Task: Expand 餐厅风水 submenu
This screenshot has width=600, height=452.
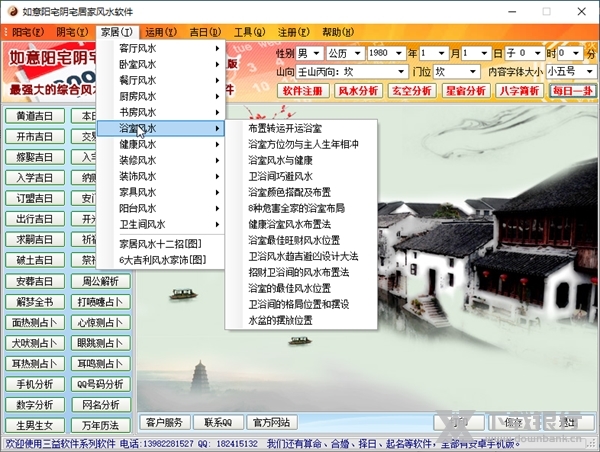Action: [x=161, y=80]
